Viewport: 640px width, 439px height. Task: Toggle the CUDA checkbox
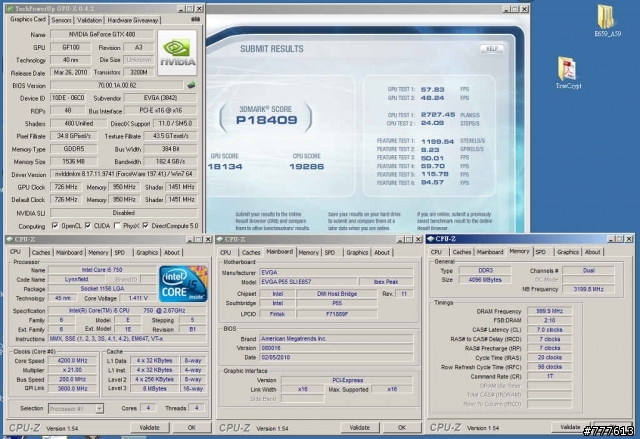pyautogui.click(x=88, y=226)
